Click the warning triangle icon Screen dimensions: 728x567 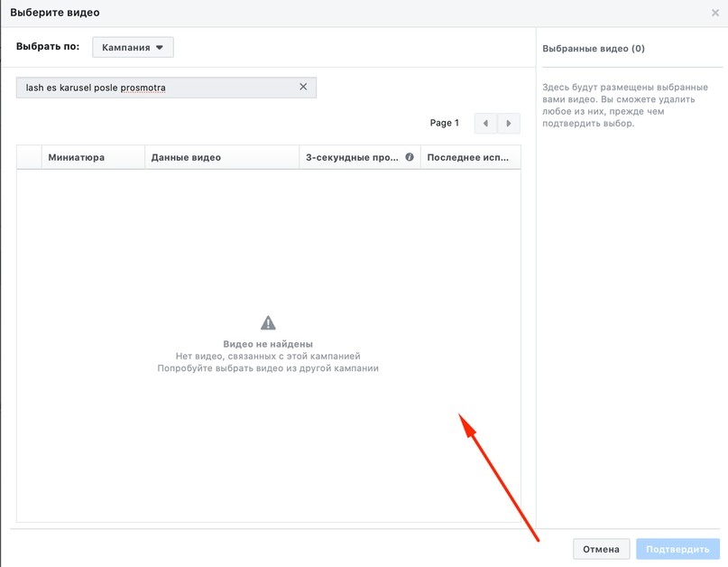coord(268,322)
